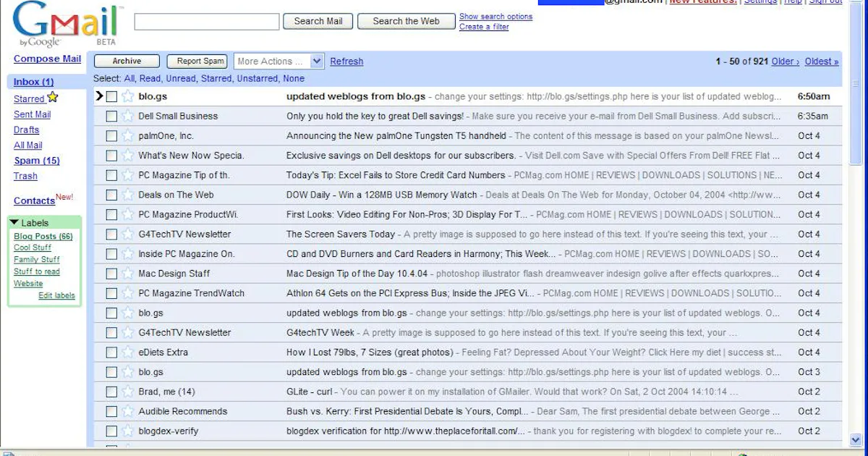This screenshot has height=456, width=868.
Task: Star the palmOne, Inc. message
Action: [128, 135]
